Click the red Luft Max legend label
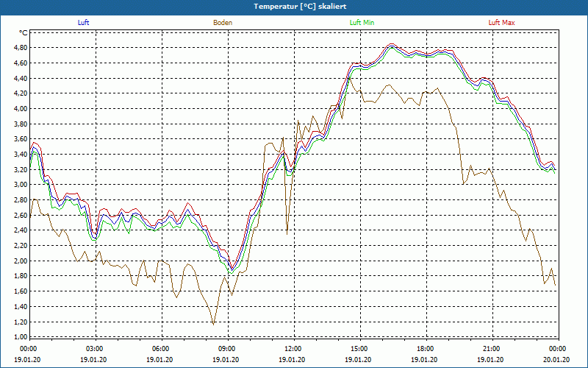Screen dimensions: 588x368 click(501, 23)
